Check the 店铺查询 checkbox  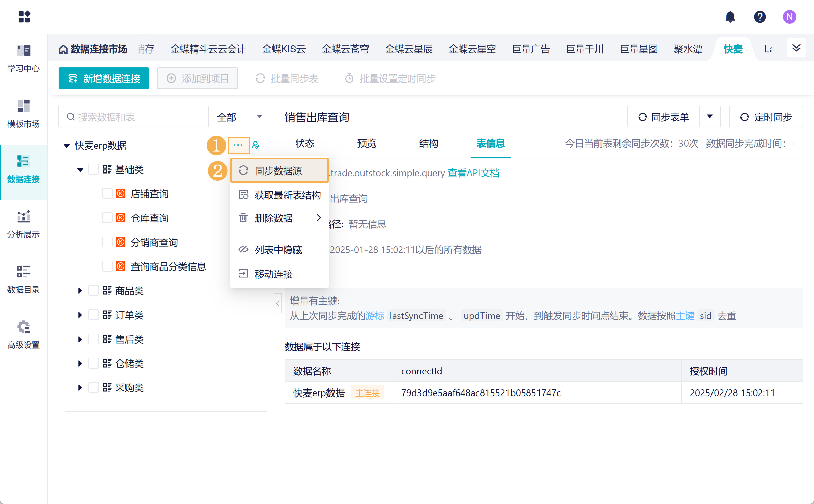pos(107,194)
